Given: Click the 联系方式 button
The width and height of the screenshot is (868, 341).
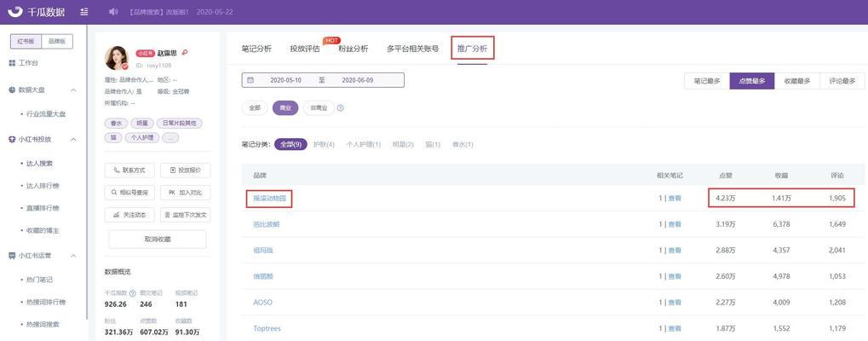Looking at the screenshot, I should click(129, 170).
